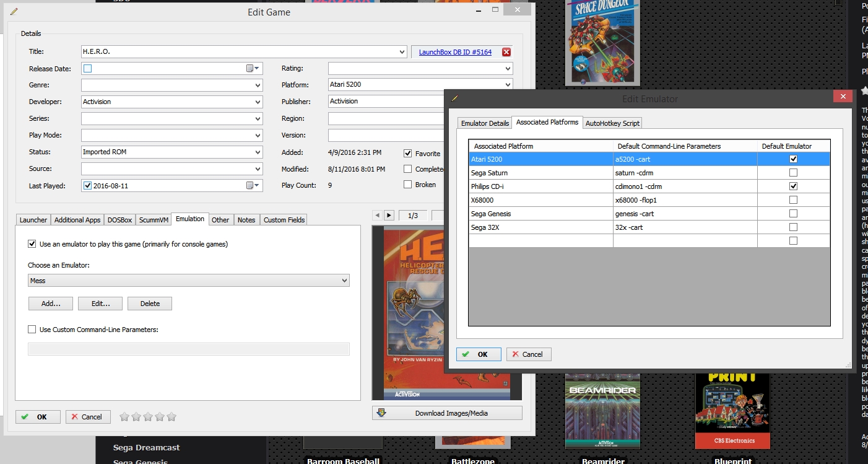868x464 pixels.
Task: Open Choose an Emulator dropdown showing Mess
Action: (x=189, y=281)
